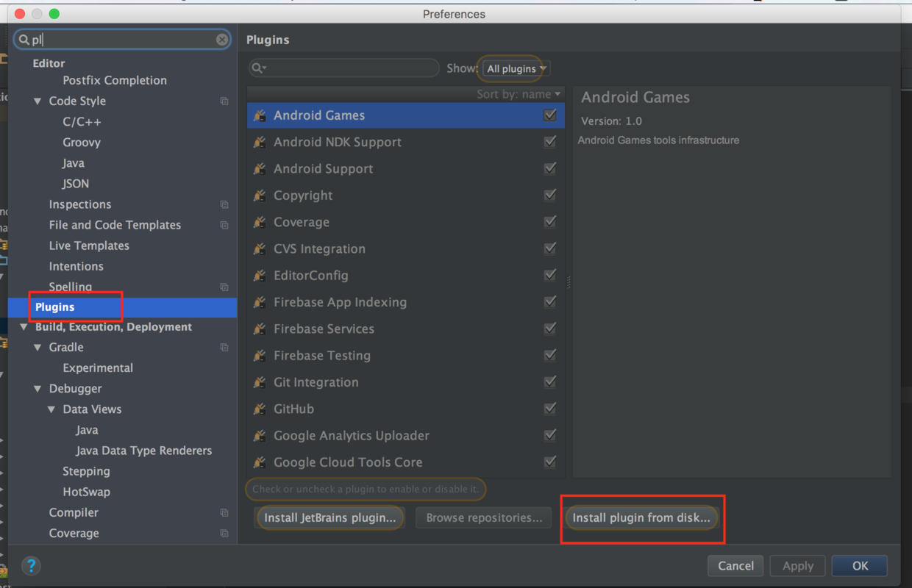Select Plugins in the settings sidebar

point(55,307)
